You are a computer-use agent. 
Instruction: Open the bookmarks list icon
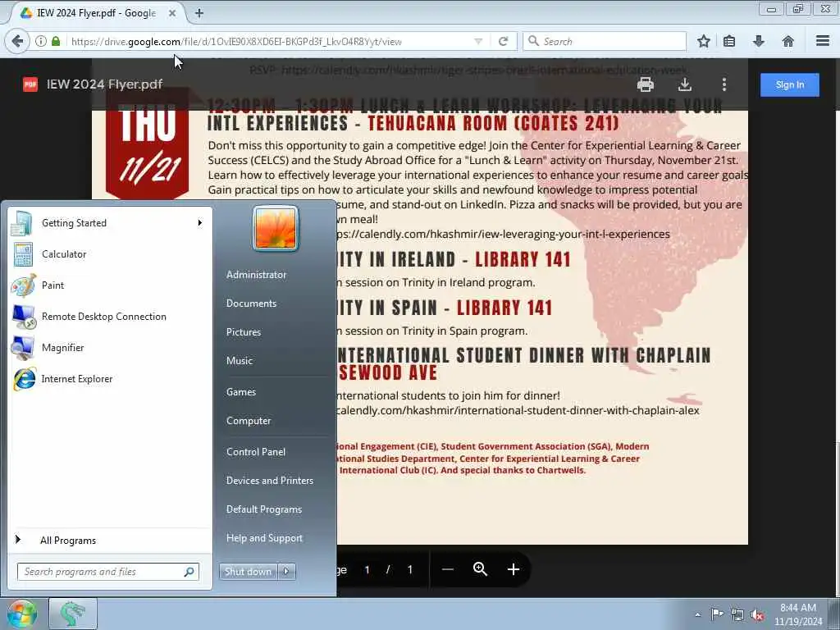[729, 41]
